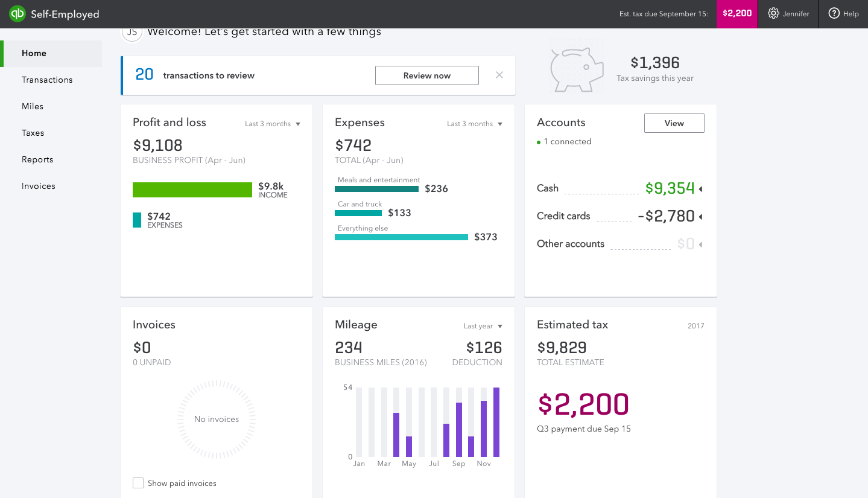Click the $2,200 estimated tax header badge

[737, 14]
